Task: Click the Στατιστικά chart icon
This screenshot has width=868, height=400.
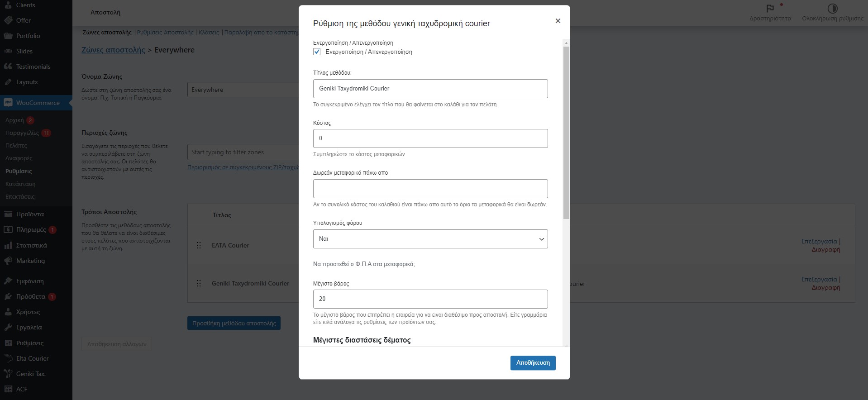Action: pos(8,245)
